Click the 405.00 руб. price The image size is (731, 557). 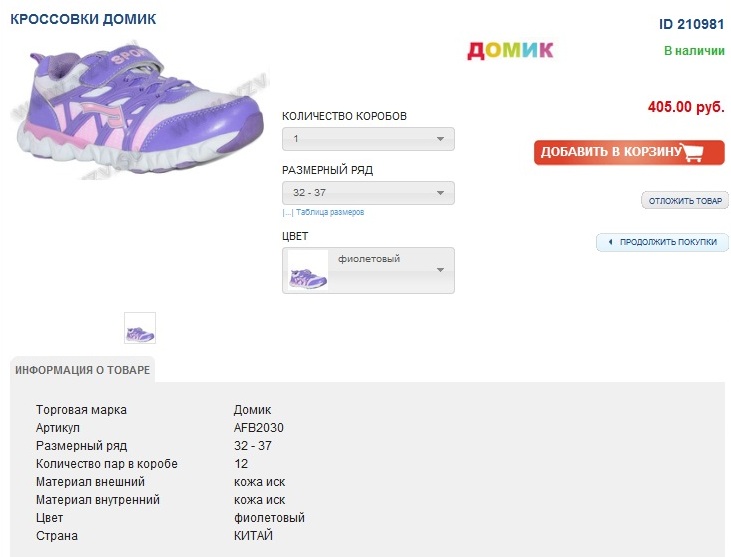click(686, 107)
